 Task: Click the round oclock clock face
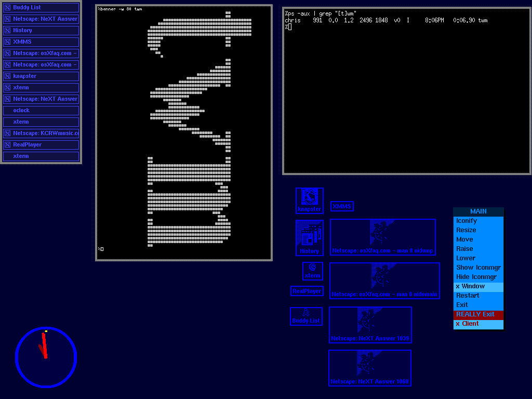tap(46, 357)
